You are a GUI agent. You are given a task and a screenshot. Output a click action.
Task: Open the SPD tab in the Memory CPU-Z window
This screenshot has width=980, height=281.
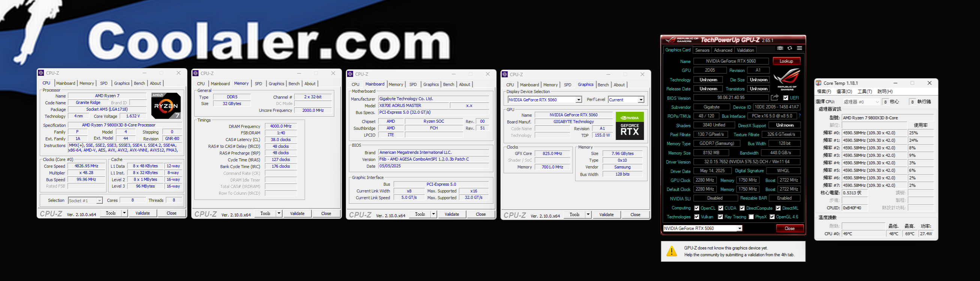coord(258,84)
